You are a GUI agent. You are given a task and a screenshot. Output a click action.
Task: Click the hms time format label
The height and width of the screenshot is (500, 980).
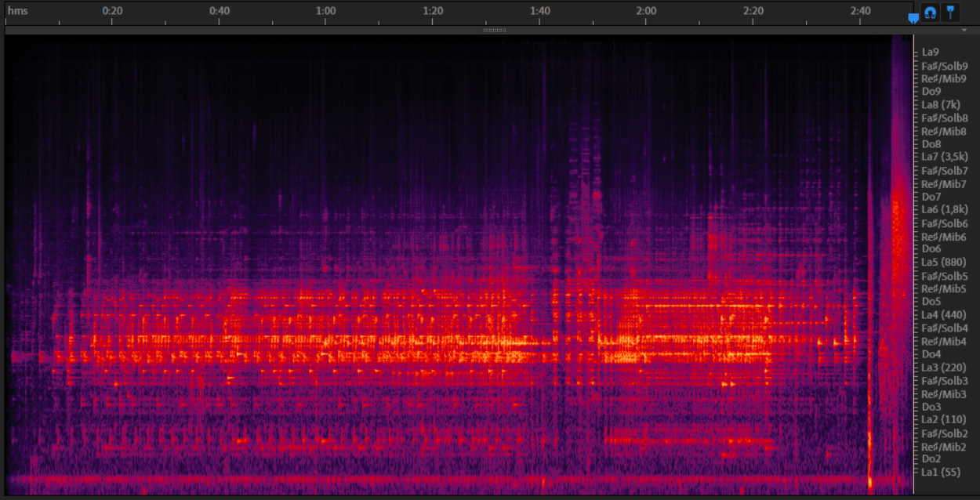pos(17,11)
